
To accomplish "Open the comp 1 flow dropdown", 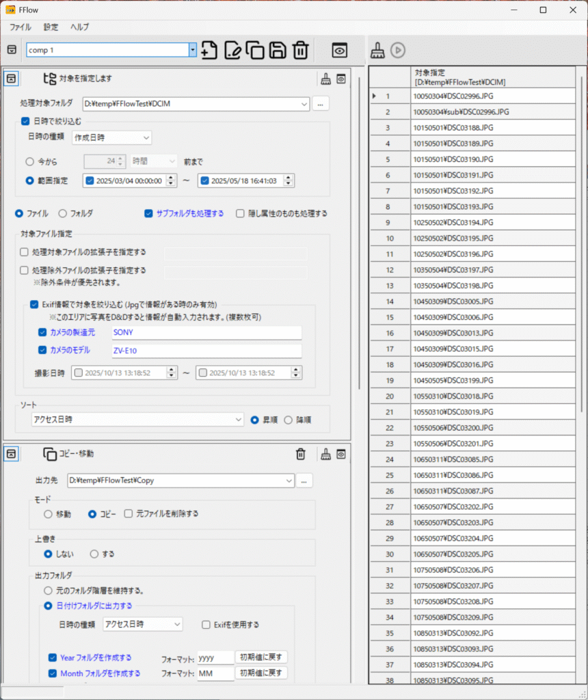I will coord(193,50).
